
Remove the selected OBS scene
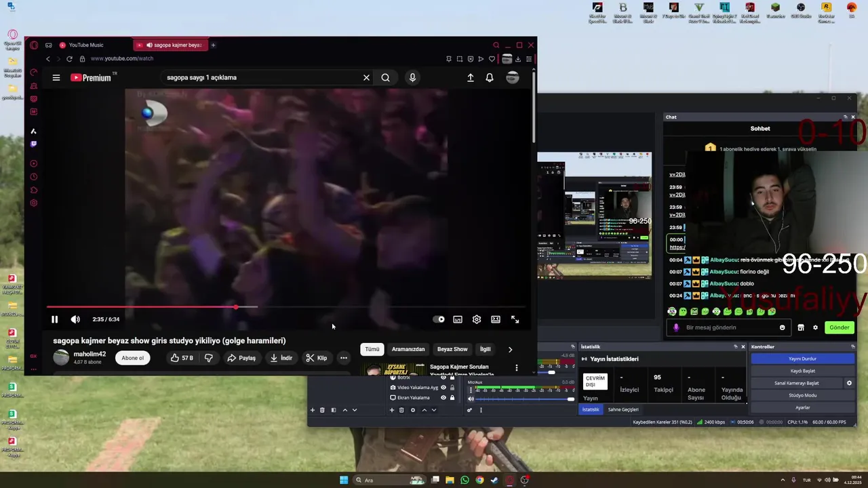tap(322, 410)
